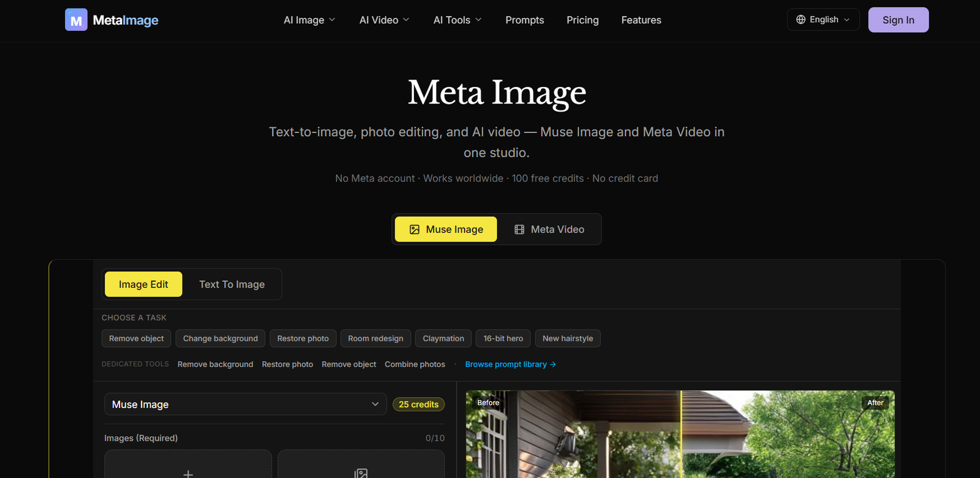Click the gallery icon in the second upload box
This screenshot has height=478, width=980.
point(361,473)
